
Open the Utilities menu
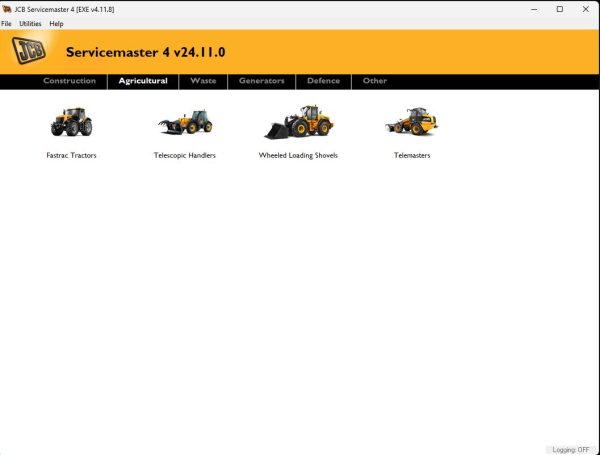point(30,24)
